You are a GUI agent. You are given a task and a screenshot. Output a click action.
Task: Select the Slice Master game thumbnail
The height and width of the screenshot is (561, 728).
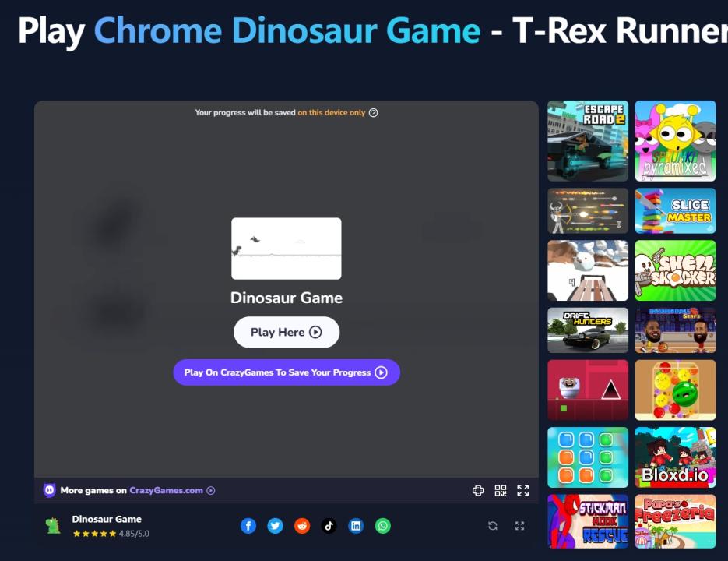675,210
